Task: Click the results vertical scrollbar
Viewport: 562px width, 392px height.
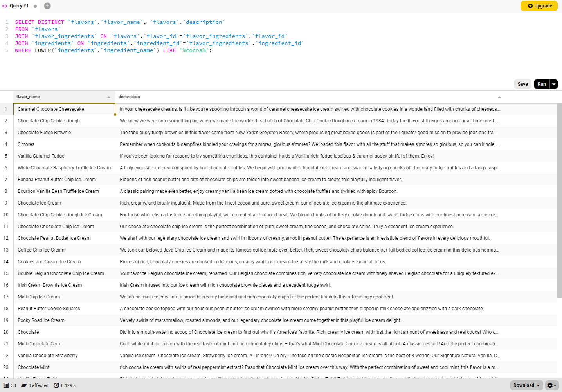Action: click(x=559, y=200)
